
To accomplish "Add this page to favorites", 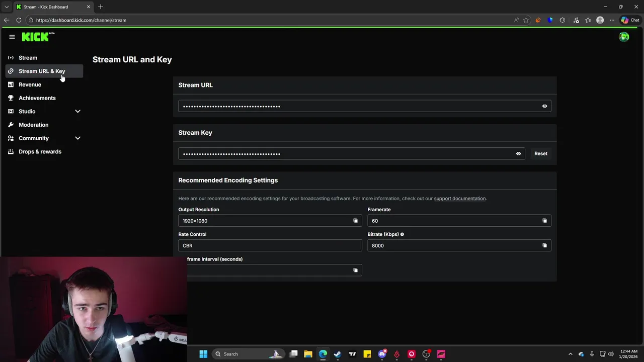I will pyautogui.click(x=526, y=20).
